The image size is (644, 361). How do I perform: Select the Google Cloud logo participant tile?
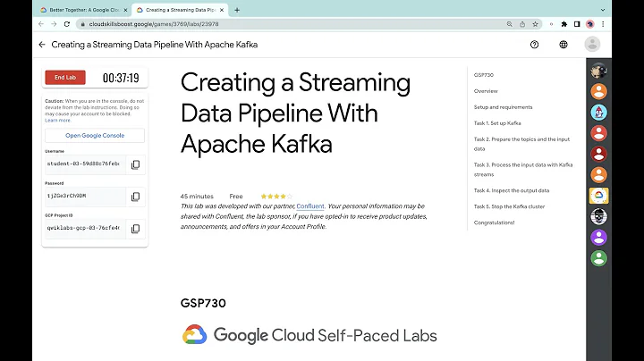[598, 196]
